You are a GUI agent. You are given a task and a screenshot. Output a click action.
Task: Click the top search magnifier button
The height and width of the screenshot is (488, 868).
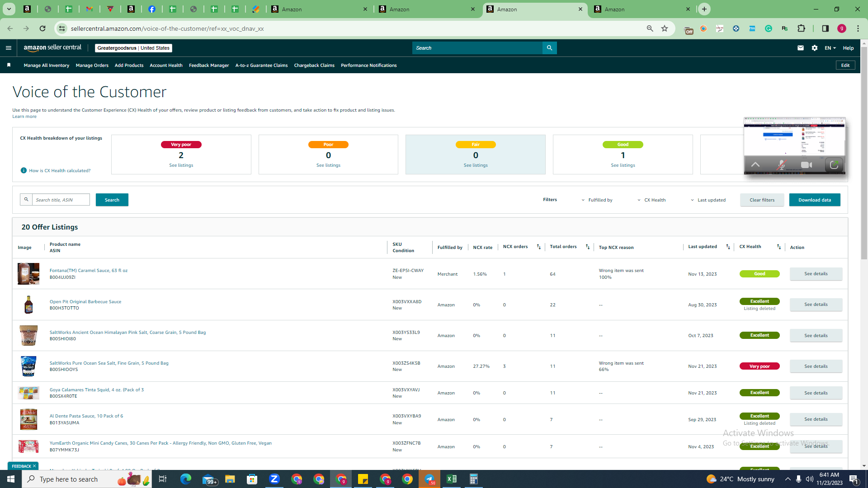[x=549, y=48]
